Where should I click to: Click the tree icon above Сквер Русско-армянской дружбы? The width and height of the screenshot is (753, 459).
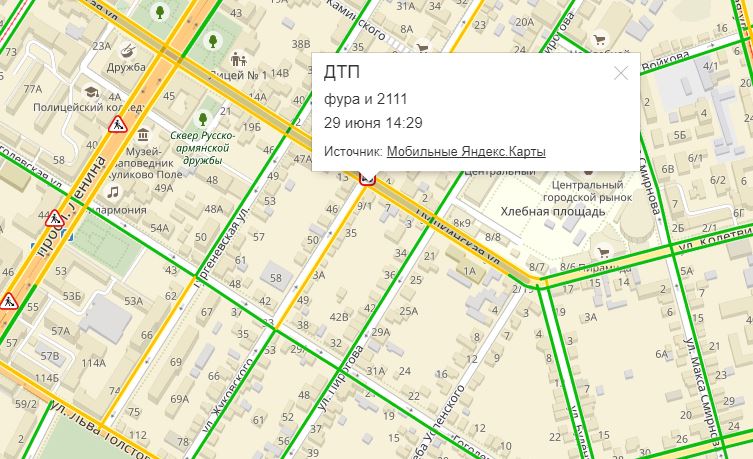204,119
